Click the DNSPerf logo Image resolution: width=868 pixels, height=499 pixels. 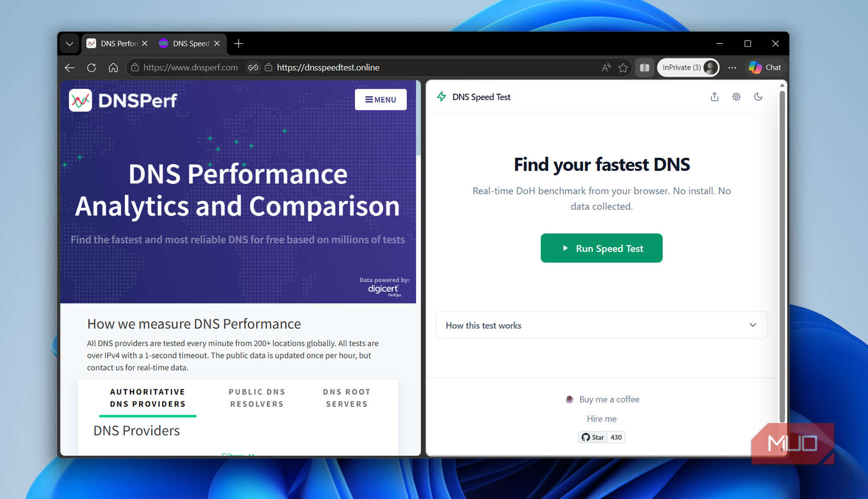(123, 100)
